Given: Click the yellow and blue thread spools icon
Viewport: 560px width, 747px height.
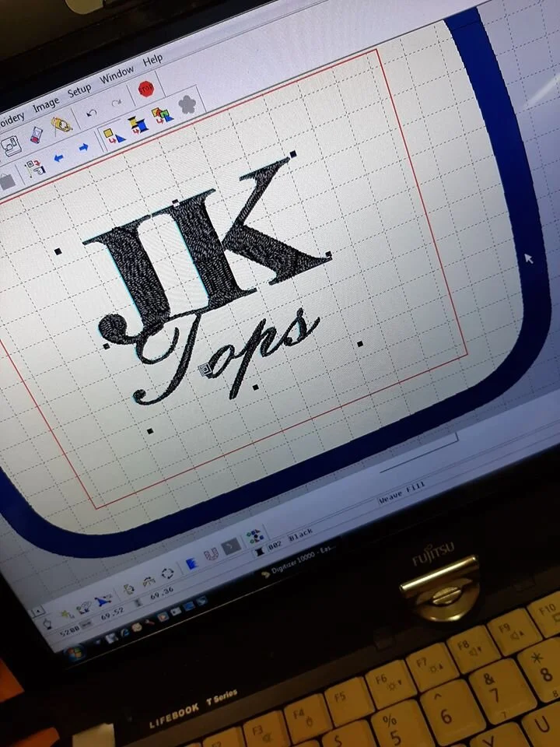Looking at the screenshot, I should [x=138, y=124].
